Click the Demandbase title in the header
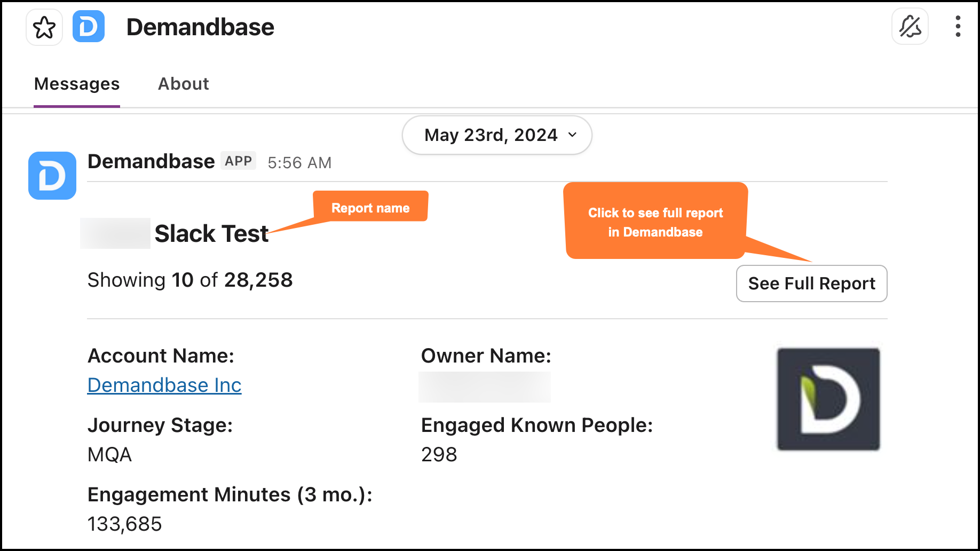Image resolution: width=980 pixels, height=551 pixels. pyautogui.click(x=200, y=27)
